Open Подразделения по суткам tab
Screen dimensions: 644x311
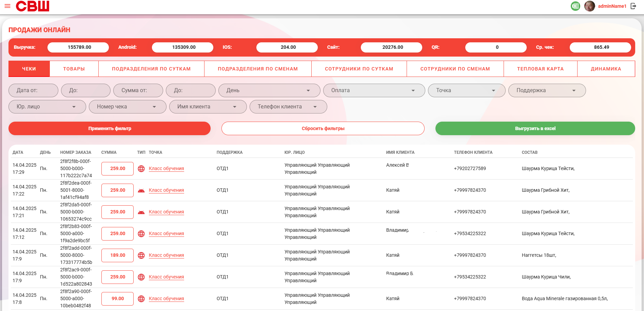pos(151,69)
